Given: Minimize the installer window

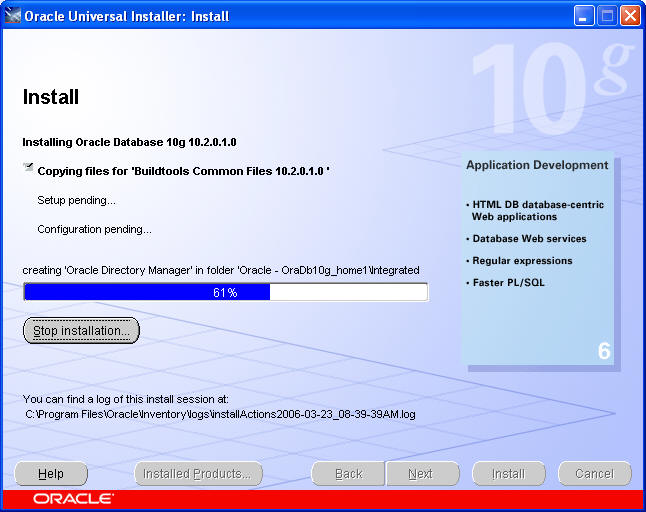Looking at the screenshot, I should tap(585, 15).
